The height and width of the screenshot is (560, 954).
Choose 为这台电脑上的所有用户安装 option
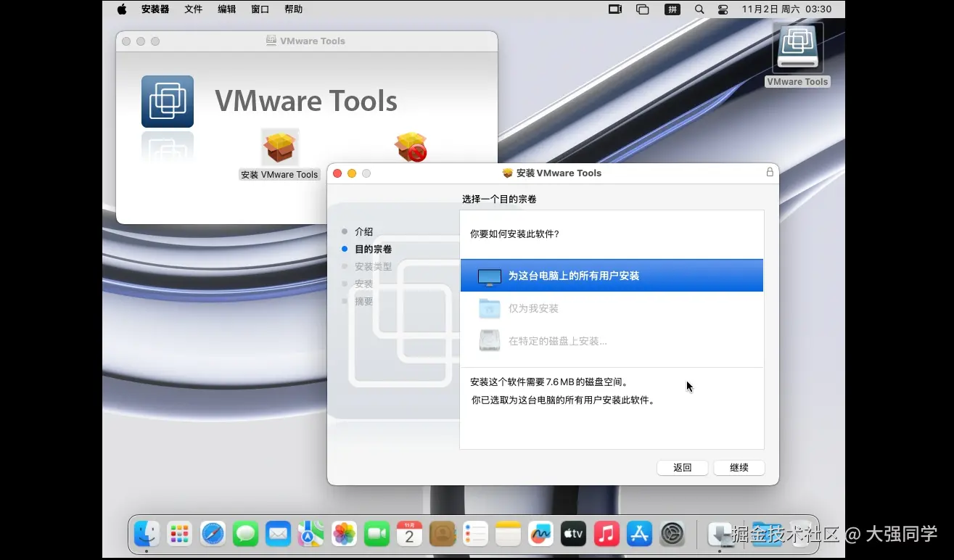[612, 276]
